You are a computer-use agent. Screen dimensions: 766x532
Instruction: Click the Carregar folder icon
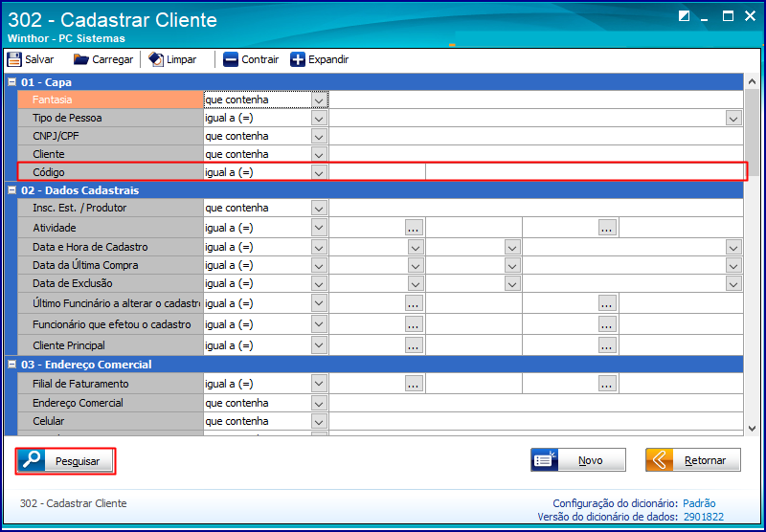click(81, 59)
